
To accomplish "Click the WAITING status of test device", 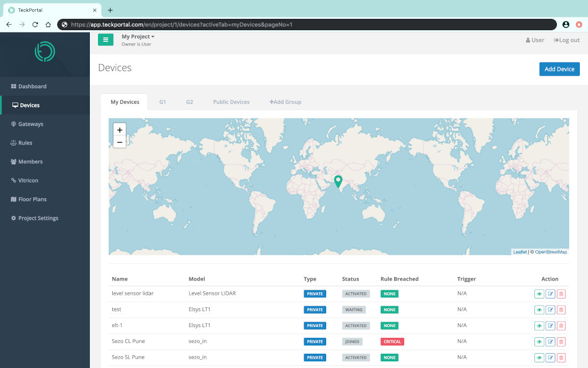I will tap(354, 310).
